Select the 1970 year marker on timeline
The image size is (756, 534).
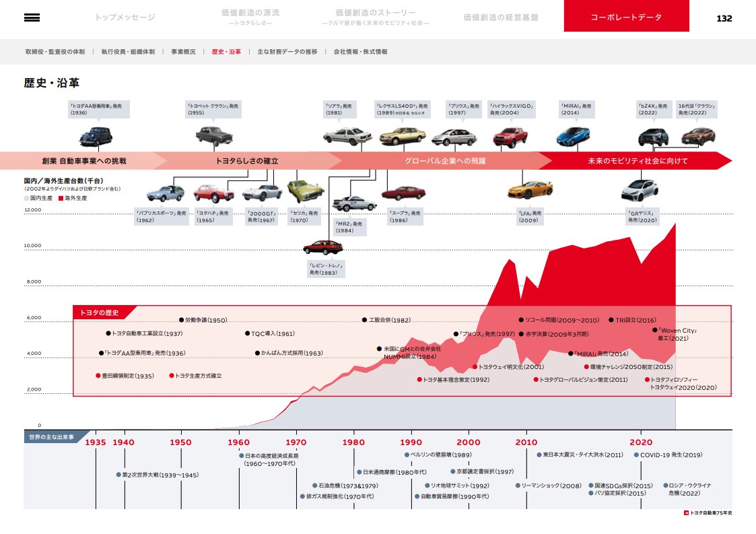click(296, 442)
